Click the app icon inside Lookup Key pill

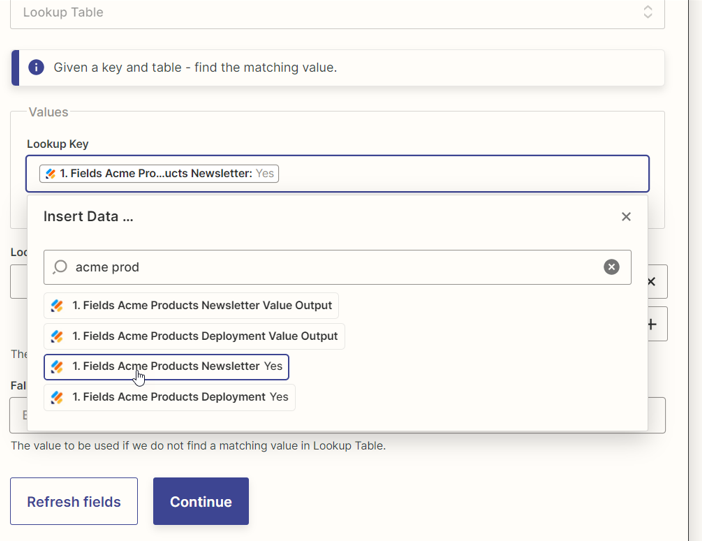(50, 173)
